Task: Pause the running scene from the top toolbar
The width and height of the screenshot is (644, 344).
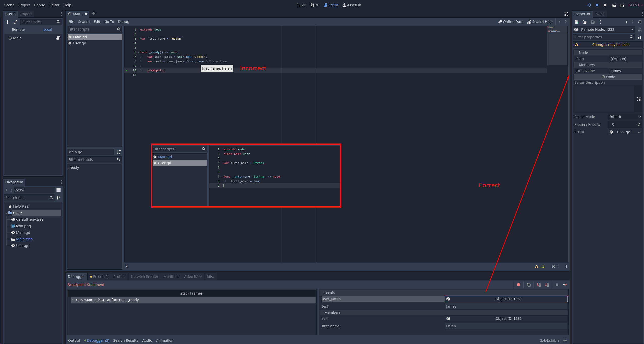Action: [x=597, y=5]
